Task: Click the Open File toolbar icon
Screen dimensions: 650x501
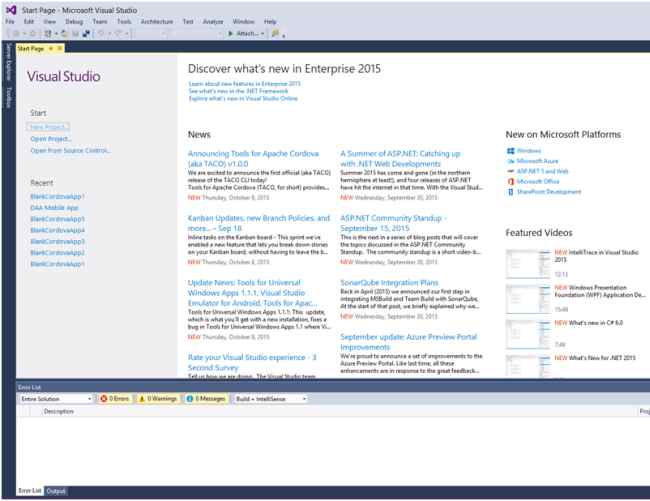Action: pyautogui.click(x=65, y=34)
